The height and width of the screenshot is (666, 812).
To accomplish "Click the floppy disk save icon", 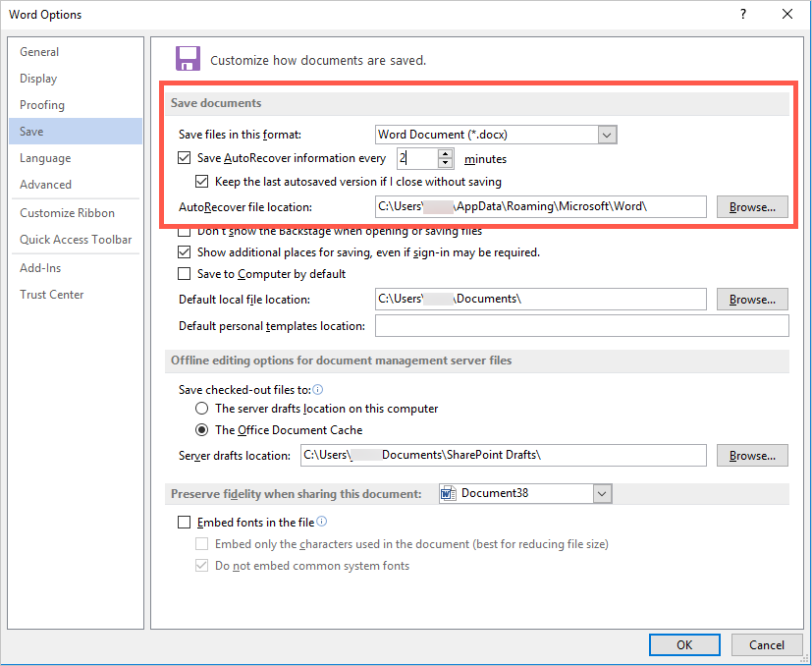I will (187, 59).
